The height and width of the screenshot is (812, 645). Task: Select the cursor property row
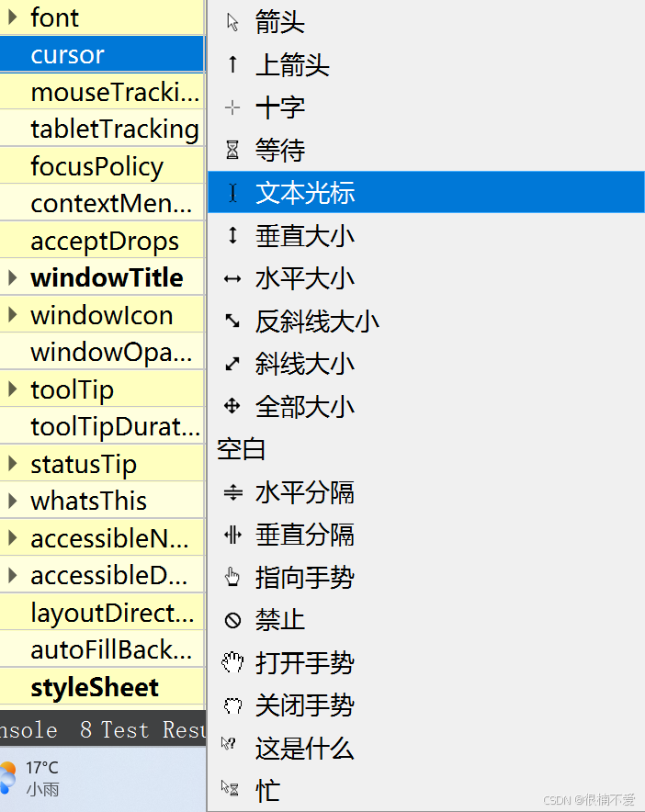tap(103, 54)
